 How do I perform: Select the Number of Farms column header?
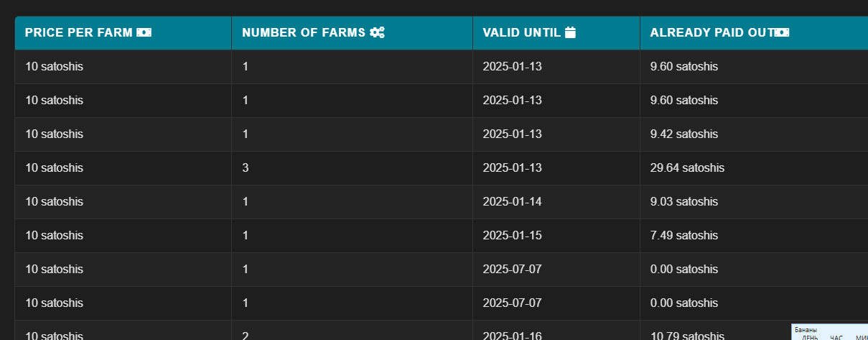[x=352, y=33]
